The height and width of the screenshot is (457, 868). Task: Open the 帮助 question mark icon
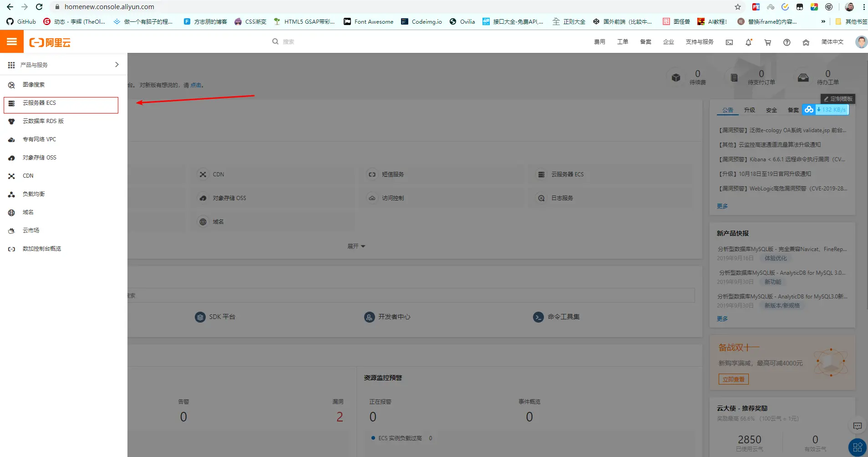tap(787, 42)
